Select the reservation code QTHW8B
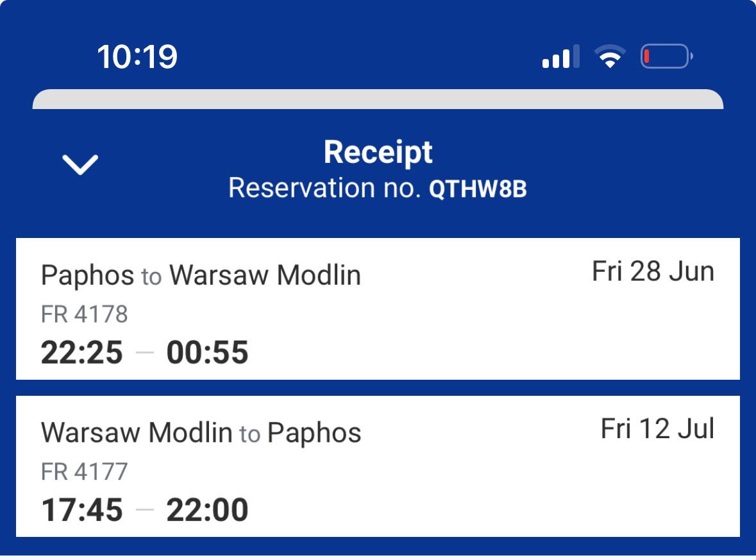 click(x=478, y=189)
